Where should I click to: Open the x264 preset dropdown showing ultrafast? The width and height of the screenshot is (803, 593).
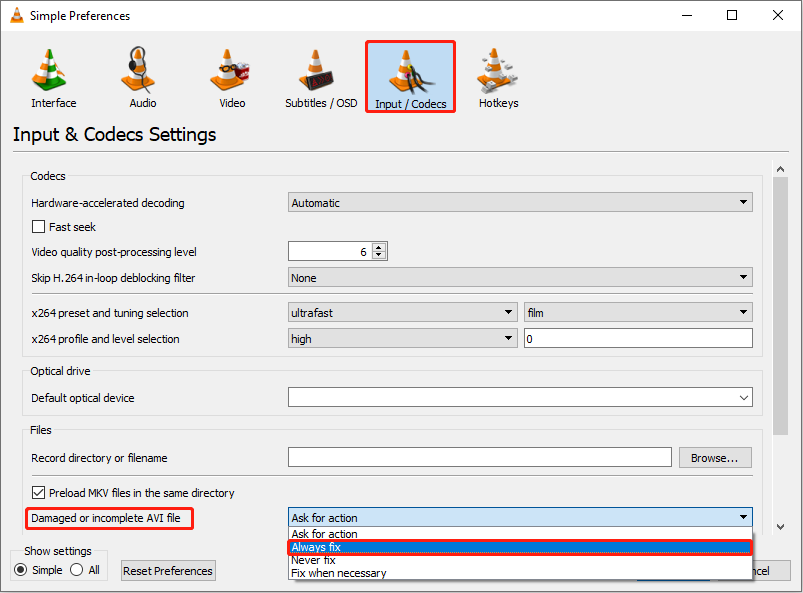pos(403,312)
